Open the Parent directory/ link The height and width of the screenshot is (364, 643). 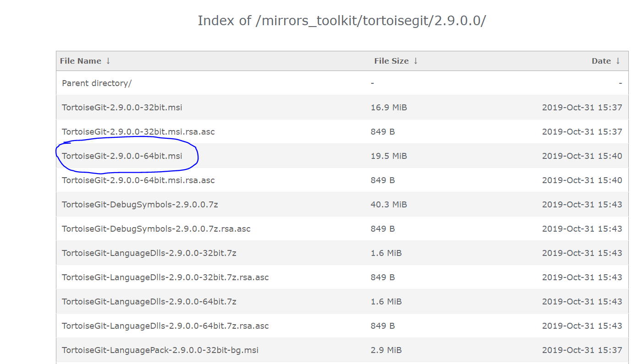point(97,83)
